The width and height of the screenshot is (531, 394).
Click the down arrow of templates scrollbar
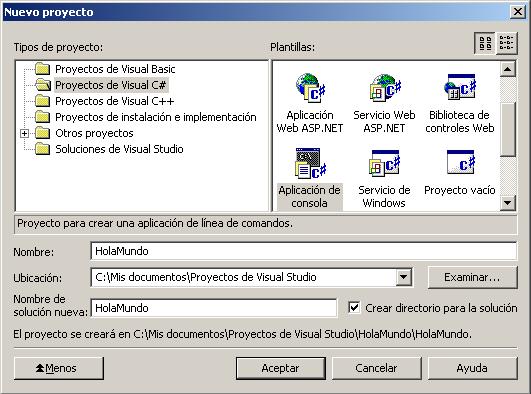[507, 203]
